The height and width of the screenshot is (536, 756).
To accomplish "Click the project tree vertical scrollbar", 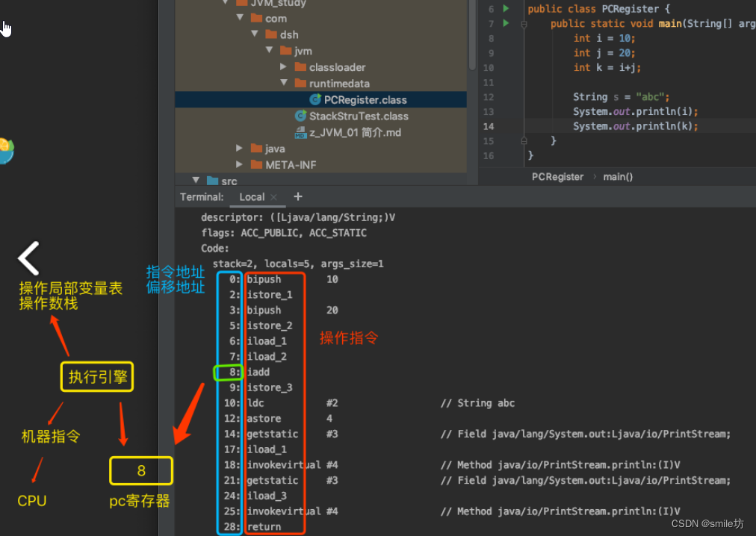I will pyautogui.click(x=472, y=36).
